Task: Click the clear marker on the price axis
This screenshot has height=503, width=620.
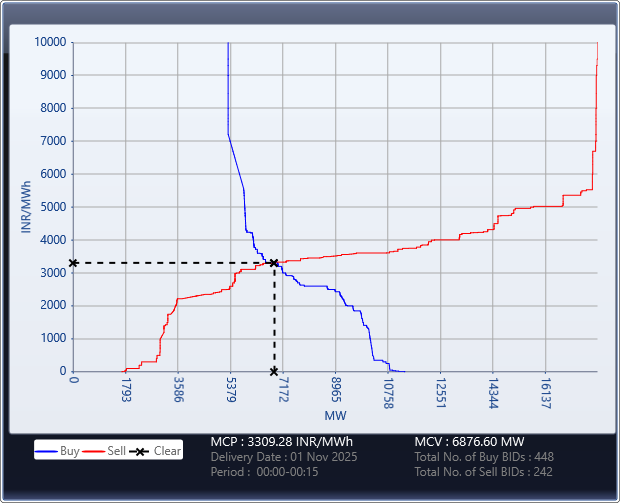Action: pos(73,263)
